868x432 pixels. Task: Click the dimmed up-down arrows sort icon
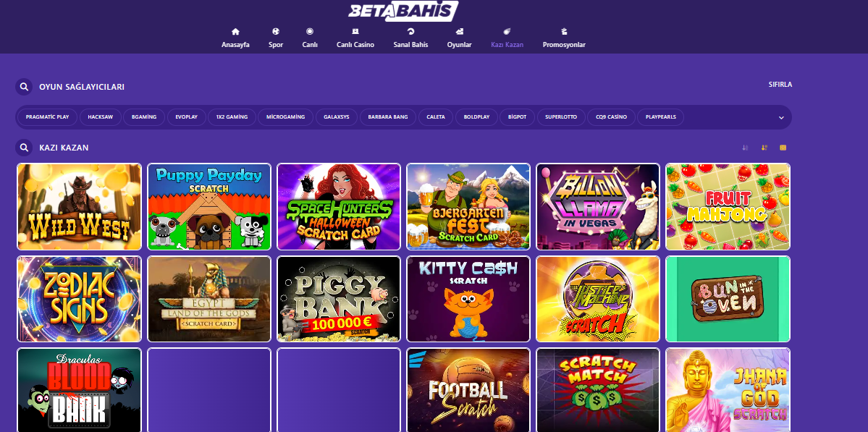click(x=745, y=148)
